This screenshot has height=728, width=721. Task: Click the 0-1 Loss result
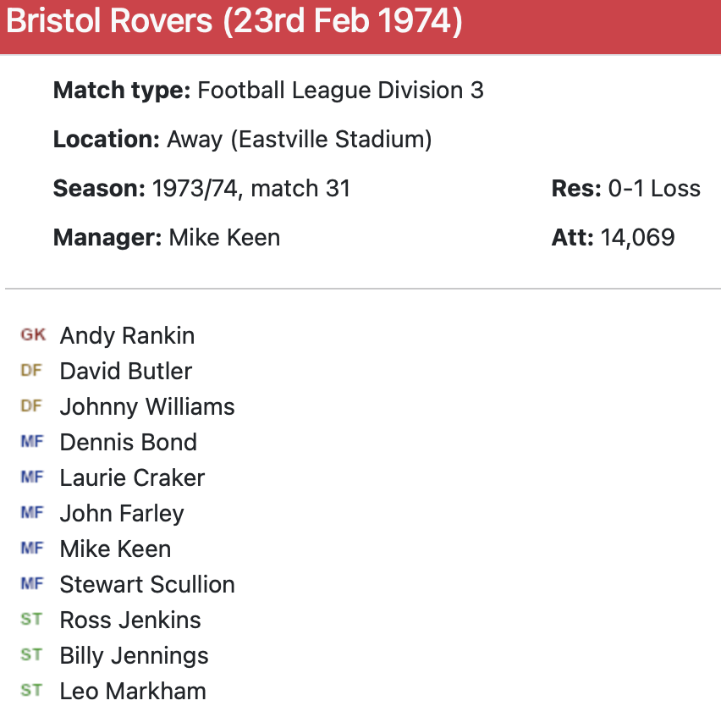(x=653, y=188)
